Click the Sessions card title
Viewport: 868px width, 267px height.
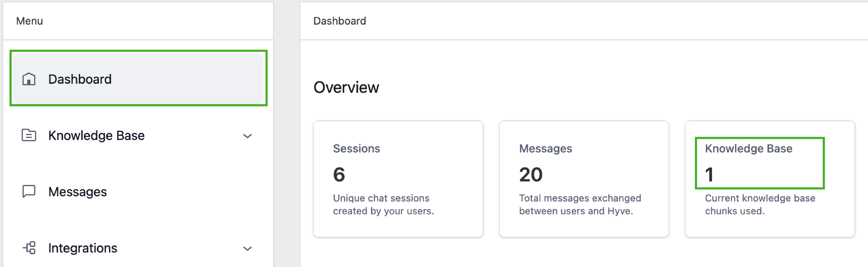pos(356,148)
